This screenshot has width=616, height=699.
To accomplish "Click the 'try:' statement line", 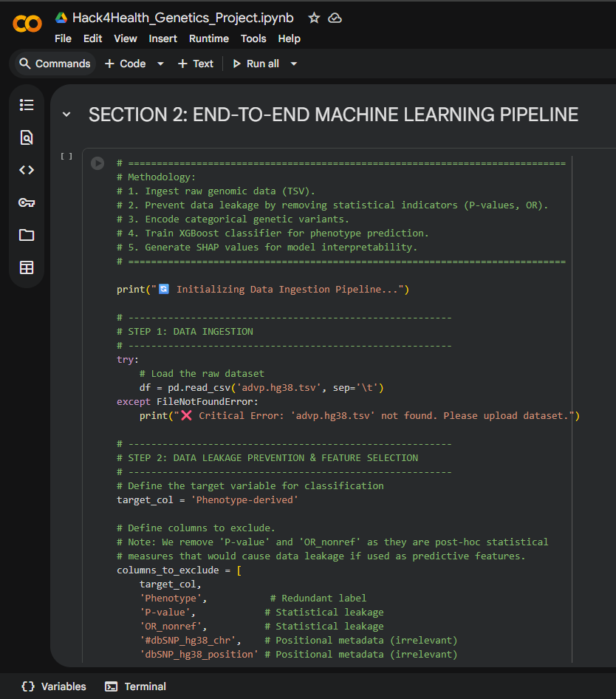I will pyautogui.click(x=128, y=359).
